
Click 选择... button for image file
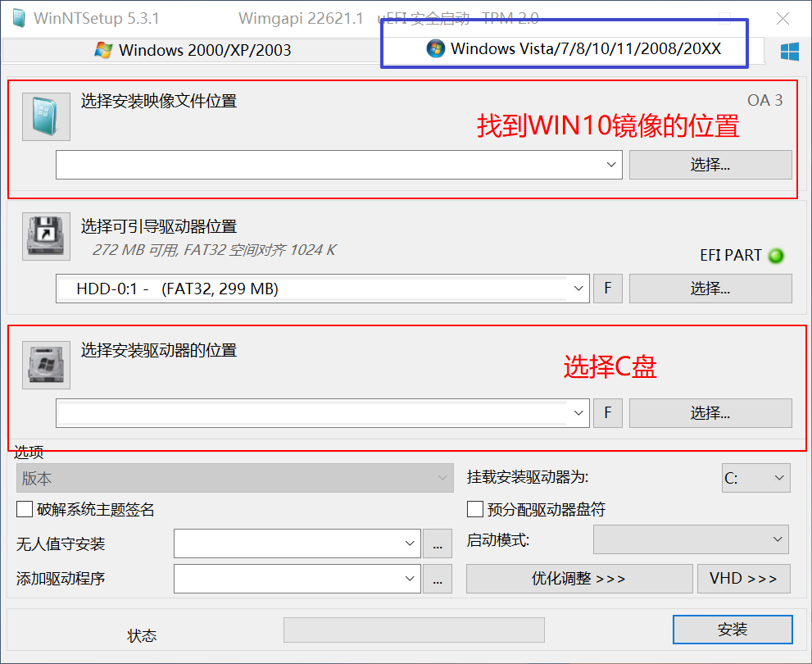coord(710,165)
